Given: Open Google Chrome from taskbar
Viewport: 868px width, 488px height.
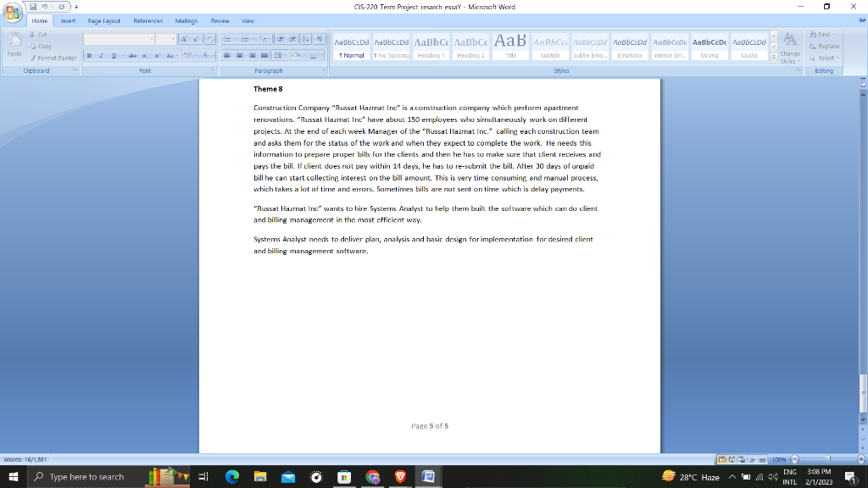Looking at the screenshot, I should [x=373, y=476].
